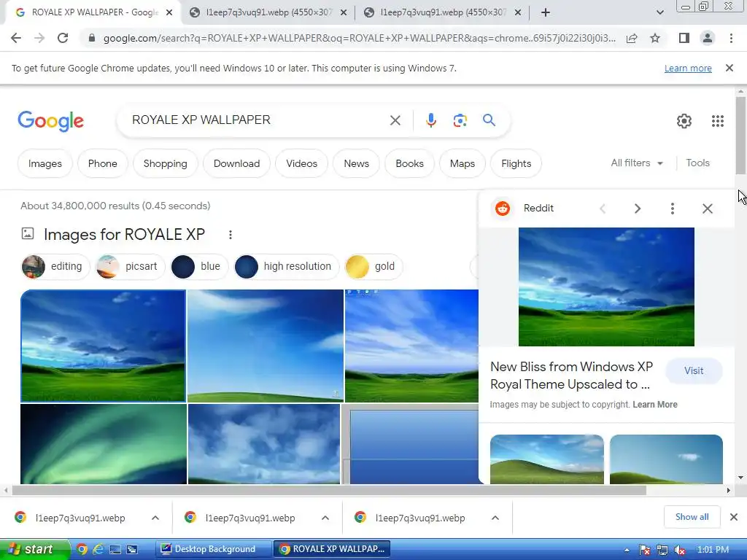Open the Windows start menu
The height and width of the screenshot is (560, 747).
(x=34, y=550)
